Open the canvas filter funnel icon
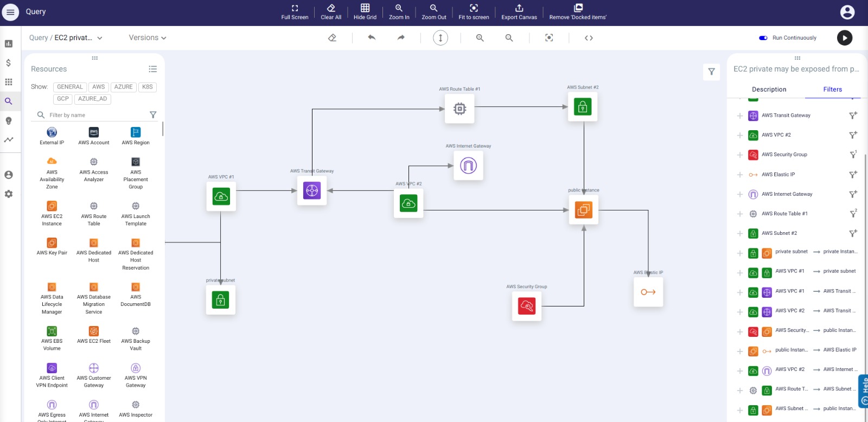 [x=711, y=72]
